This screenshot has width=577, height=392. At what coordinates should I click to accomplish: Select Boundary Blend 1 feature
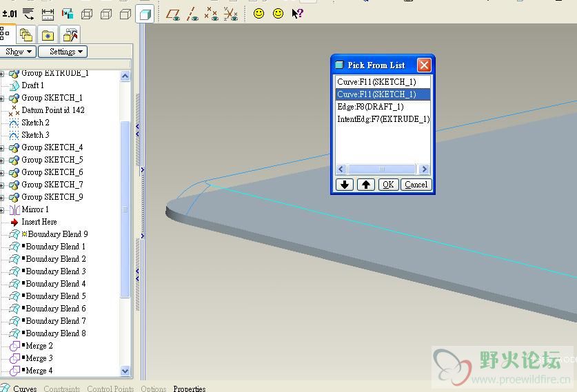56,247
